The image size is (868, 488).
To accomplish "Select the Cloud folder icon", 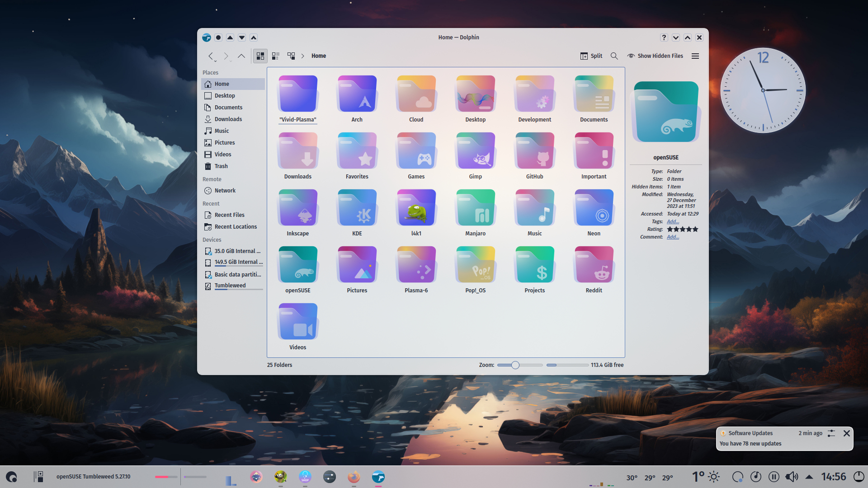I will [x=416, y=94].
